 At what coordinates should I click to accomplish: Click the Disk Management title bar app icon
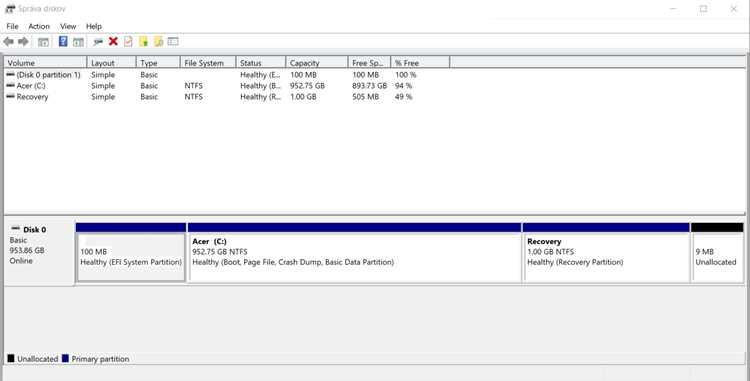pyautogui.click(x=10, y=9)
